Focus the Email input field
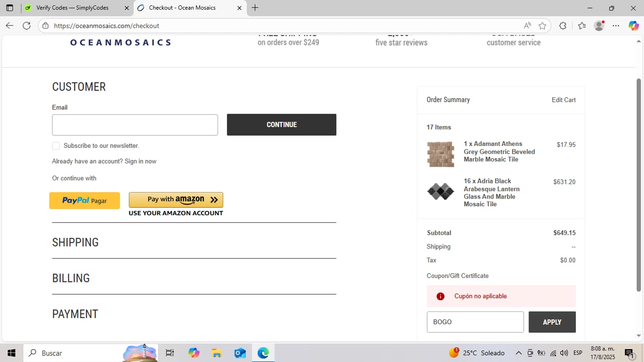The height and width of the screenshot is (362, 644). tap(135, 125)
